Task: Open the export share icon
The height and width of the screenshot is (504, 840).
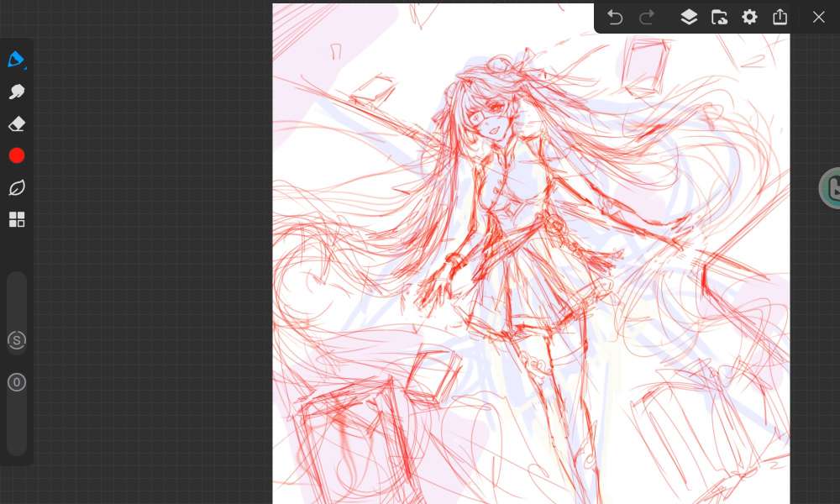Action: [780, 17]
